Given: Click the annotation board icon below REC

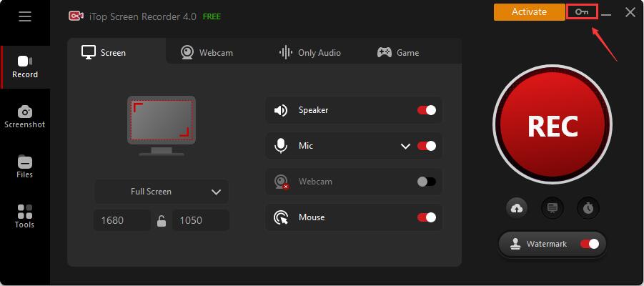Looking at the screenshot, I should coord(553,208).
